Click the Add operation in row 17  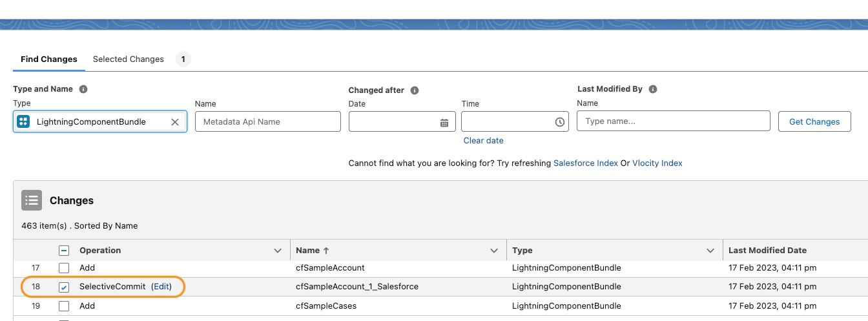point(87,267)
